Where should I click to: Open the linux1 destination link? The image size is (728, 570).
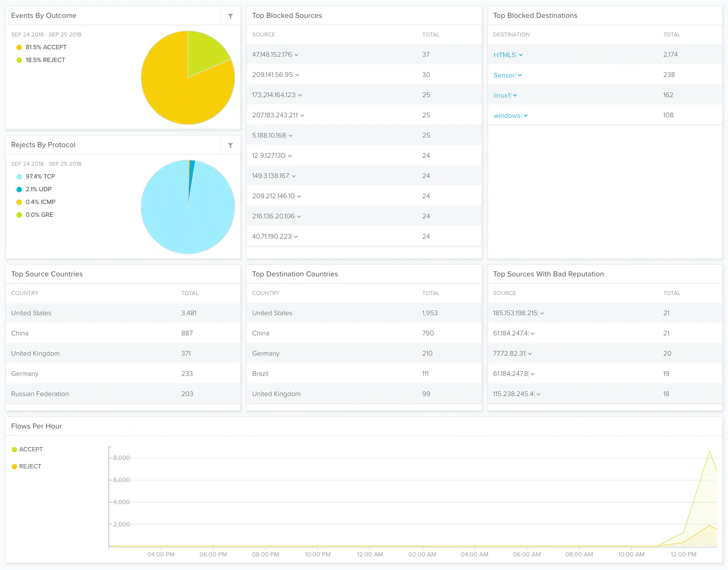(x=502, y=95)
